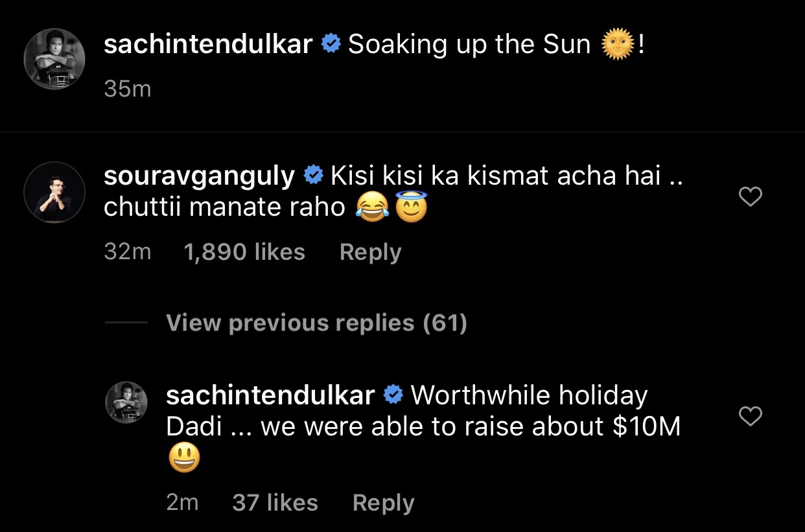Click the 2m timestamp on the reply
805x532 pixels.
coord(182,503)
